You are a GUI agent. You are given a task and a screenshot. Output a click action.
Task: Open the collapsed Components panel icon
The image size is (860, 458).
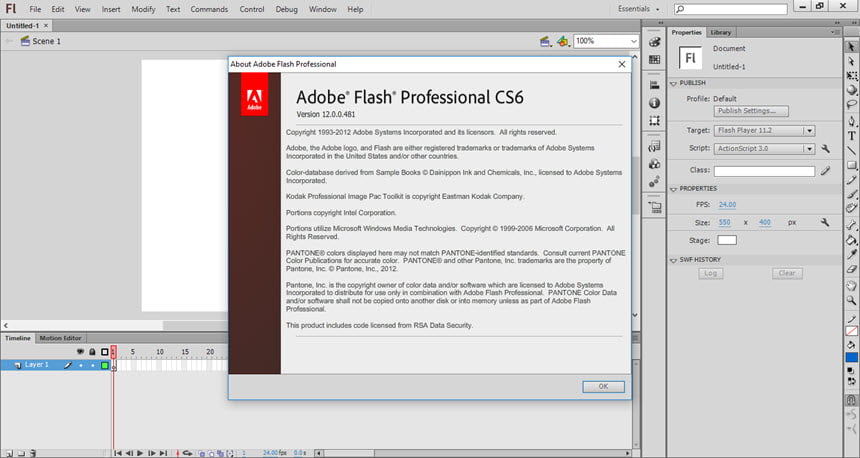click(654, 163)
